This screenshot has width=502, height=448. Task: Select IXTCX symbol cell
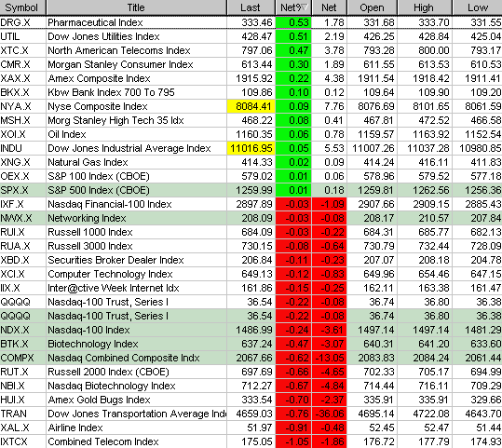point(22,441)
